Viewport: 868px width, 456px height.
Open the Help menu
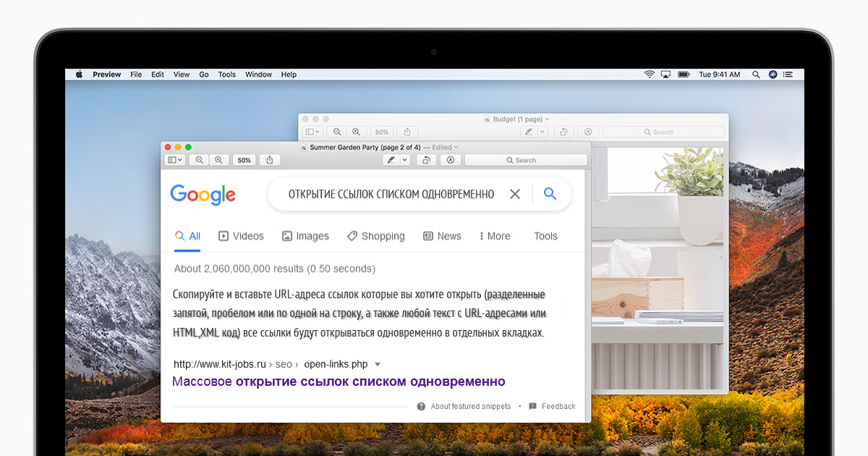pyautogui.click(x=289, y=75)
